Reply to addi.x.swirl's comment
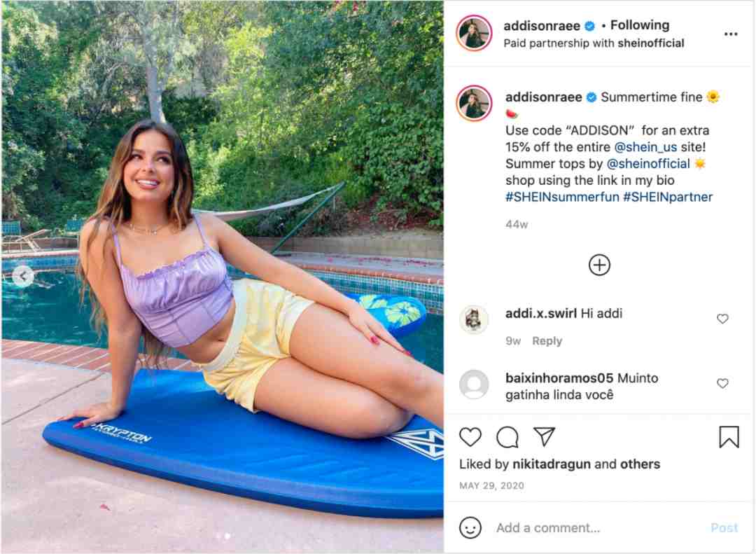 click(547, 340)
